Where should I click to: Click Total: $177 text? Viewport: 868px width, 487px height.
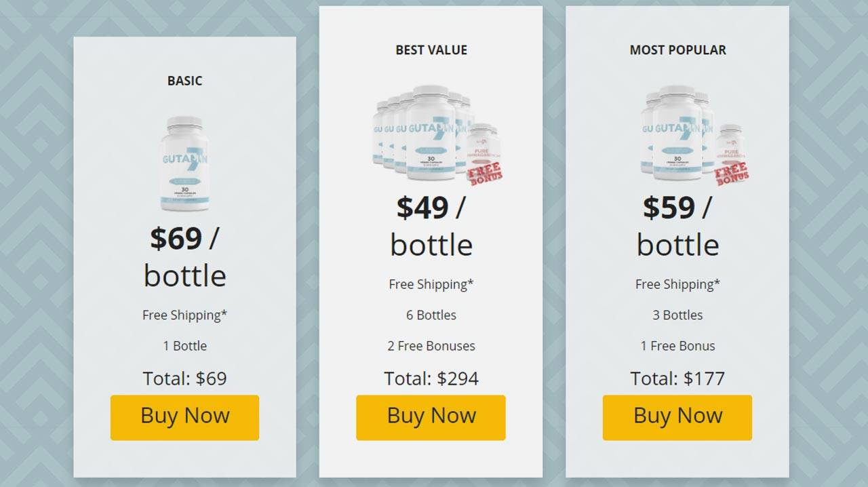click(x=677, y=378)
